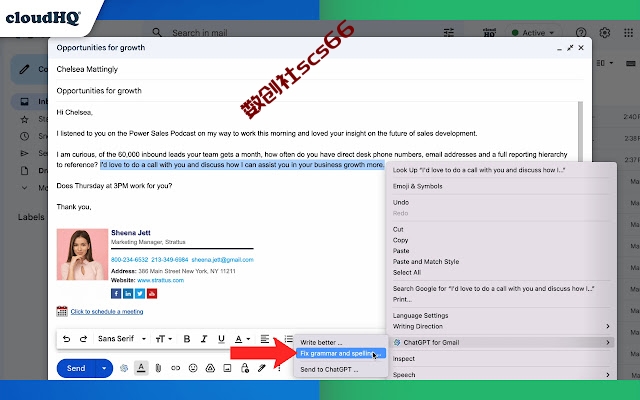
Task: Click Paste and Match Style
Action: tap(426, 262)
